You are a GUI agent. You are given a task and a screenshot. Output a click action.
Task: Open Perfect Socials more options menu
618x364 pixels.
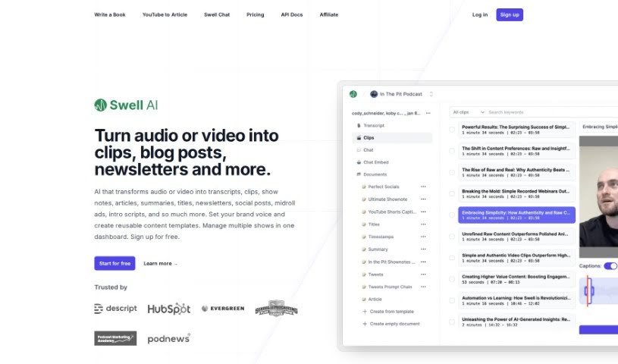423,187
